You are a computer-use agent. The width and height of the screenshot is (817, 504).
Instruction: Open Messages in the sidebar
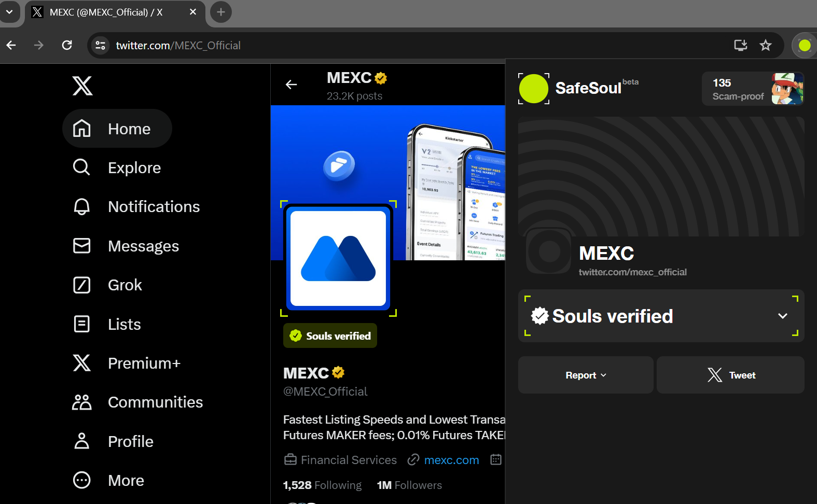(126, 246)
